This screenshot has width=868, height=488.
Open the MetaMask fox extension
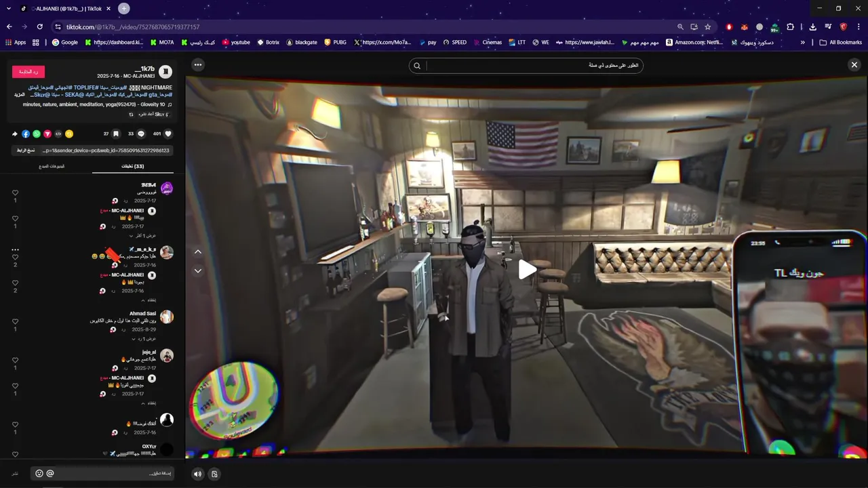(x=745, y=27)
